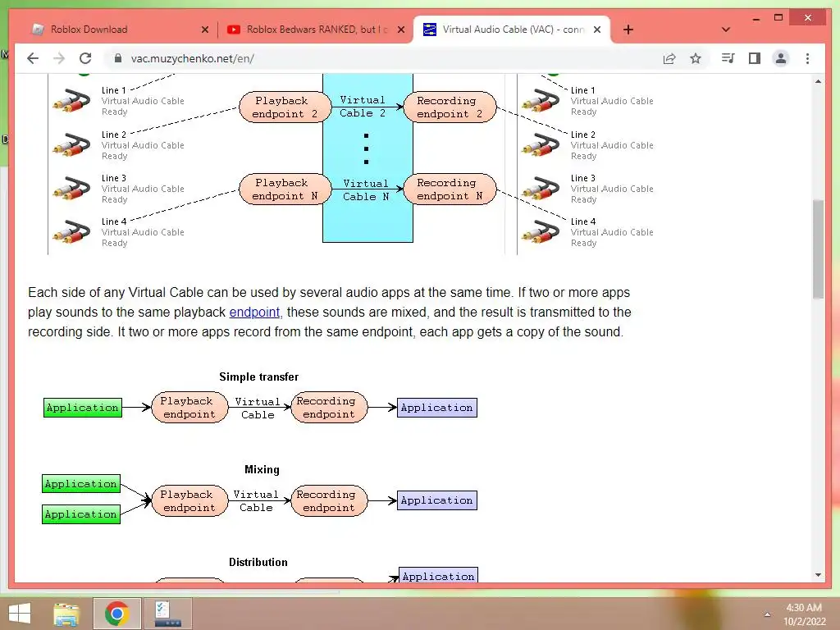Click the address bar URL
Image resolution: width=840 pixels, height=630 pixels.
click(192, 58)
